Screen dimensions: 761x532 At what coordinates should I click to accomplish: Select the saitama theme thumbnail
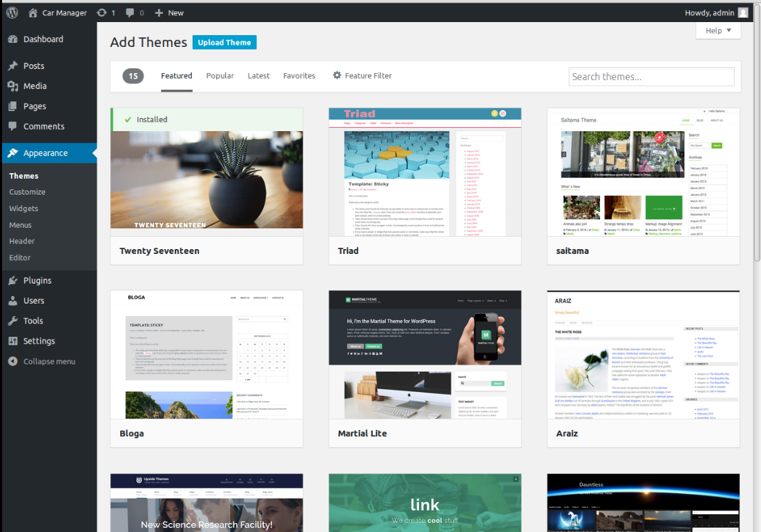[x=644, y=173]
